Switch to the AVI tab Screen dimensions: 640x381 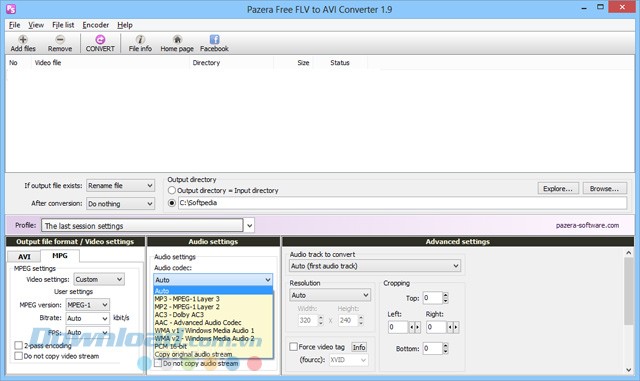pyautogui.click(x=24, y=256)
